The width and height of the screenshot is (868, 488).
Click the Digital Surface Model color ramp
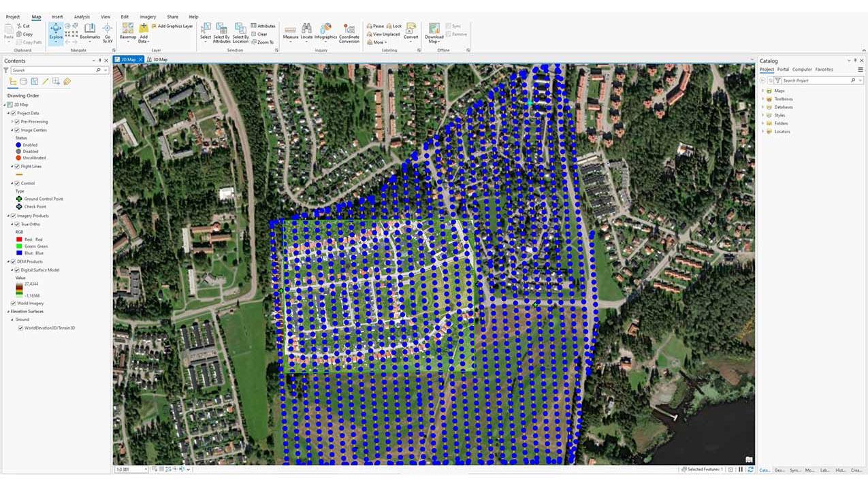pos(19,288)
